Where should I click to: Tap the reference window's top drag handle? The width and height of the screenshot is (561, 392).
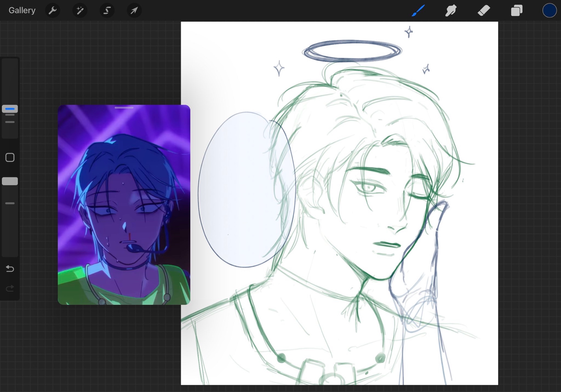coord(124,108)
